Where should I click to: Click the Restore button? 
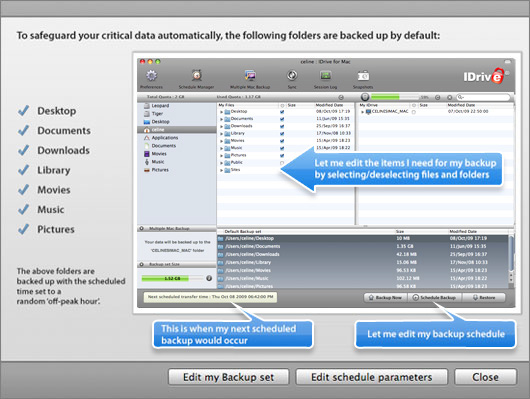(484, 298)
